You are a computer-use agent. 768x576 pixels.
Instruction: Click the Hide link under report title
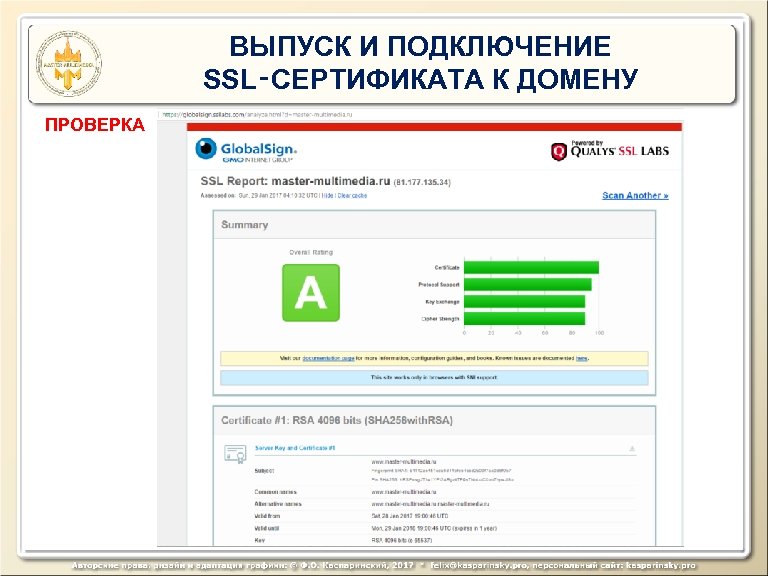click(328, 195)
